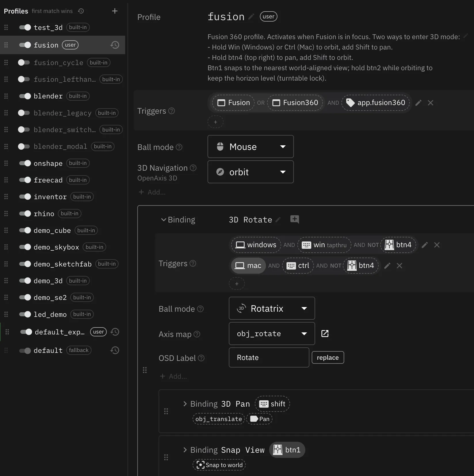Disable rhino profile toggle
Viewport: 474px width, 476px height.
[25, 214]
